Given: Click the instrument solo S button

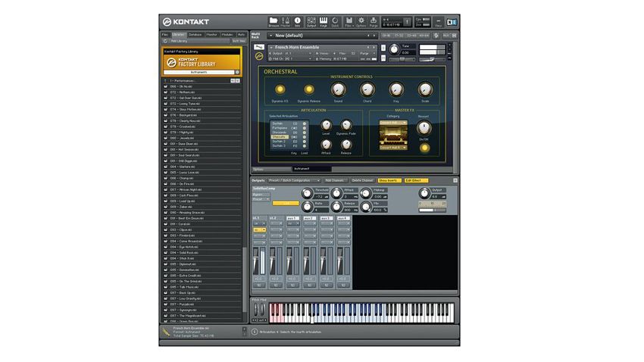Looking at the screenshot, I should point(383,48).
